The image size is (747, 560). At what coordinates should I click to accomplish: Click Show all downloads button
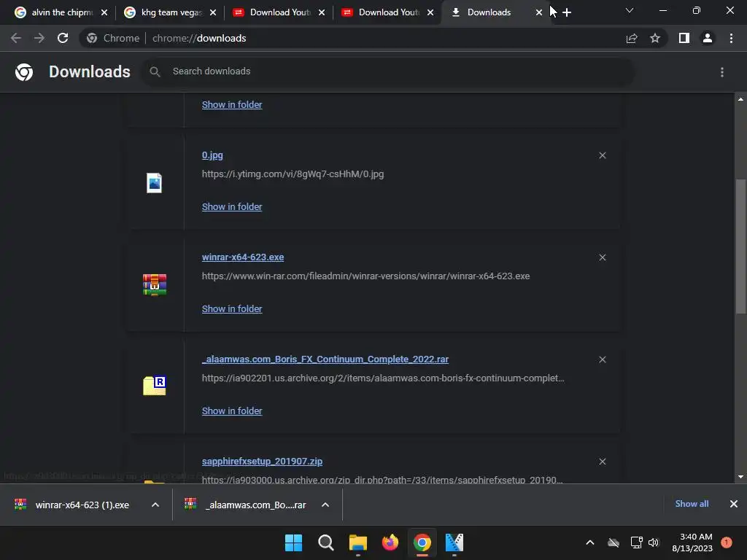coord(692,504)
